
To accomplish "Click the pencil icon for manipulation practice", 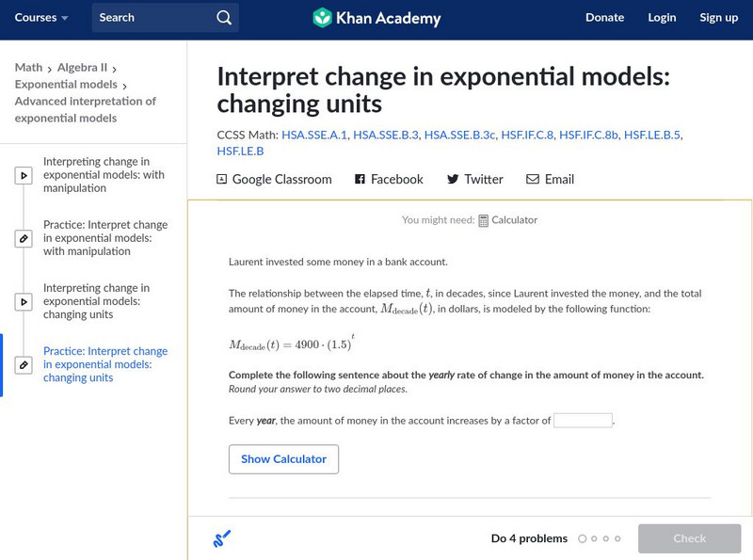I will 24,238.
